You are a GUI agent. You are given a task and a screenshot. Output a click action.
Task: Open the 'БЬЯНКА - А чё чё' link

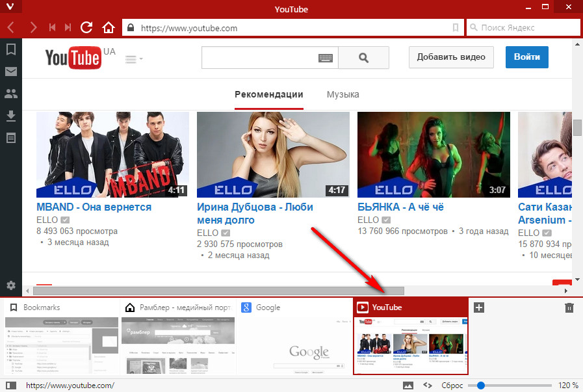click(401, 207)
